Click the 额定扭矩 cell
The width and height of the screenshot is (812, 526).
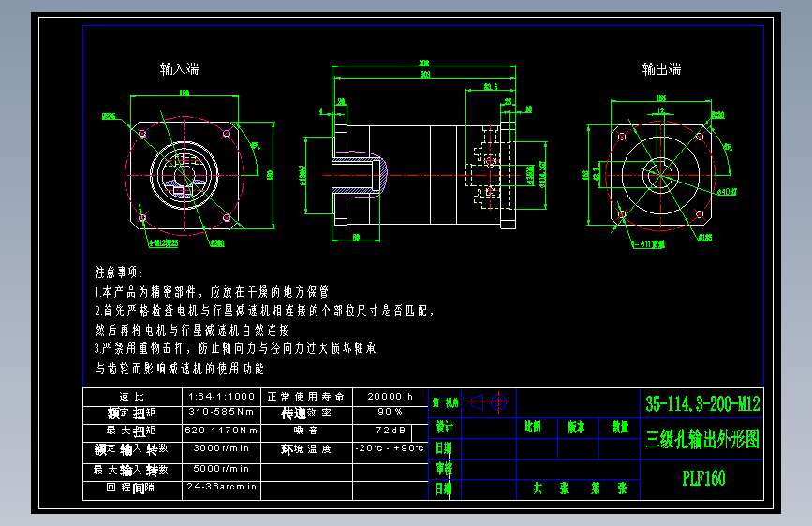coord(132,414)
